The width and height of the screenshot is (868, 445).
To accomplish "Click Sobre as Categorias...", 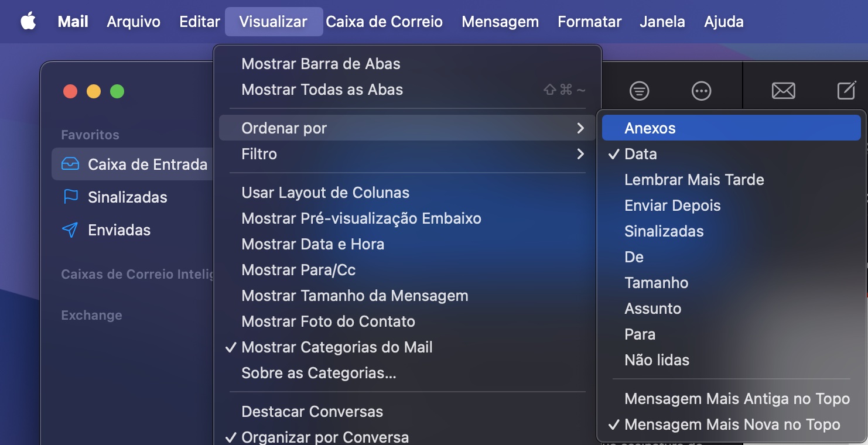I will (319, 373).
